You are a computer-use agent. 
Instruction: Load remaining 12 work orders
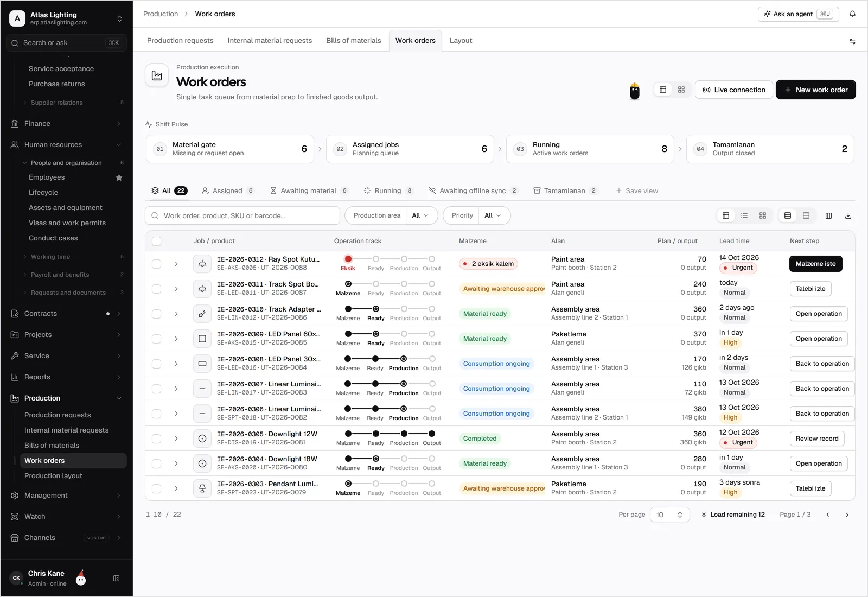click(732, 515)
